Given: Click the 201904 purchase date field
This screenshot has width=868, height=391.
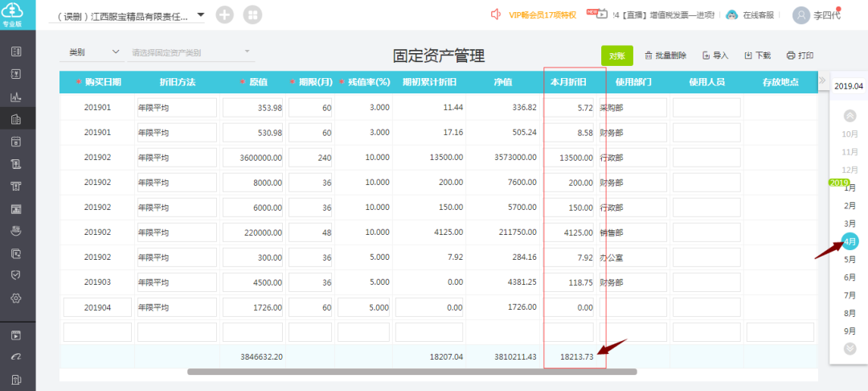Looking at the screenshot, I should coord(97,307).
